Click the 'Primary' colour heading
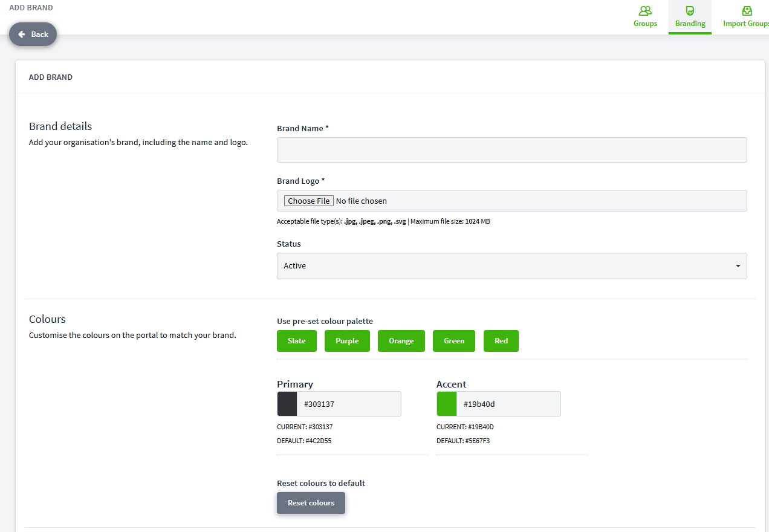Image resolution: width=769 pixels, height=532 pixels. [x=295, y=384]
